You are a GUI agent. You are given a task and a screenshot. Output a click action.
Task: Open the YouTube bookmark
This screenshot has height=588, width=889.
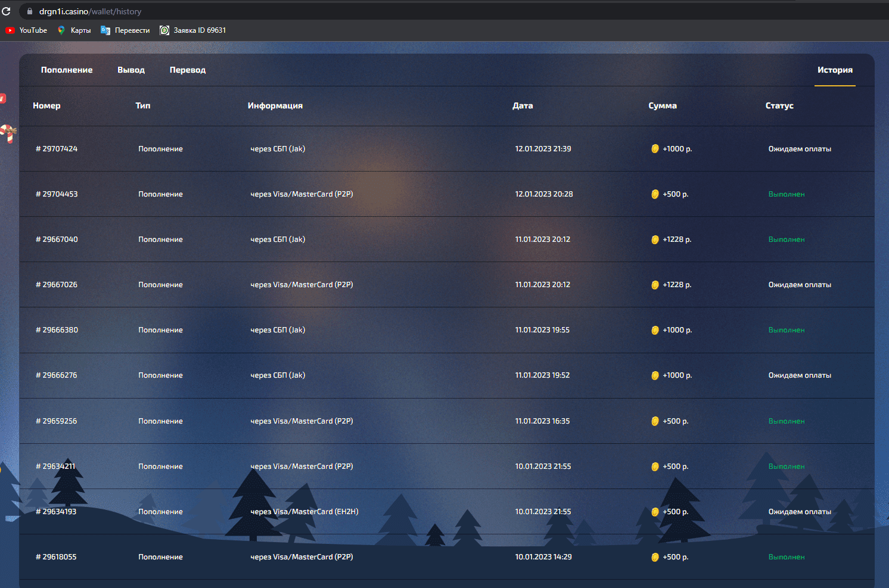26,30
